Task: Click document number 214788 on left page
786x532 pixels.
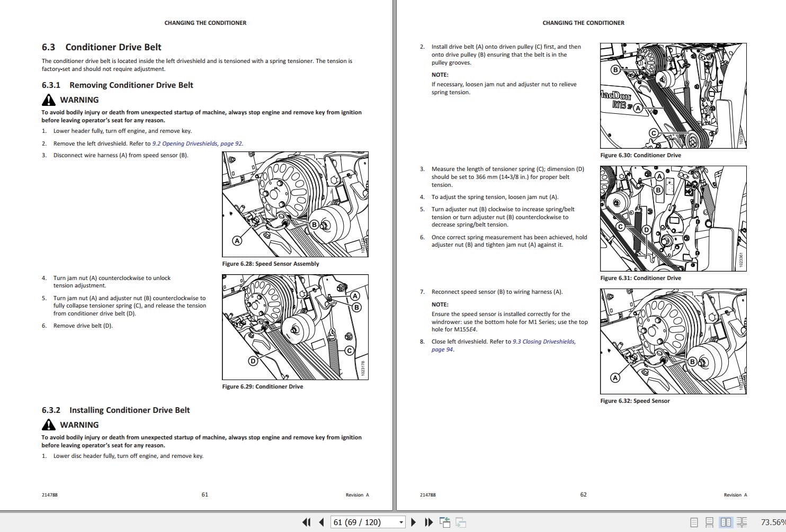Action: coord(49,495)
